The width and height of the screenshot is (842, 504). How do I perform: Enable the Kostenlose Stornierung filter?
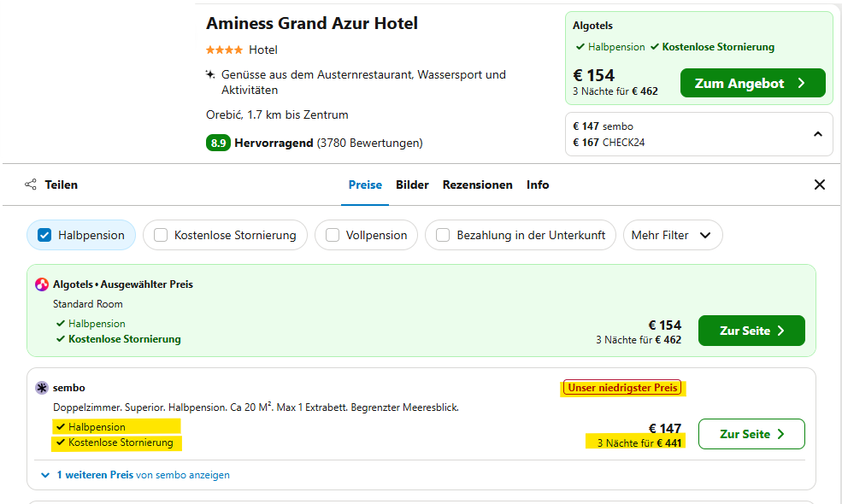pyautogui.click(x=161, y=235)
